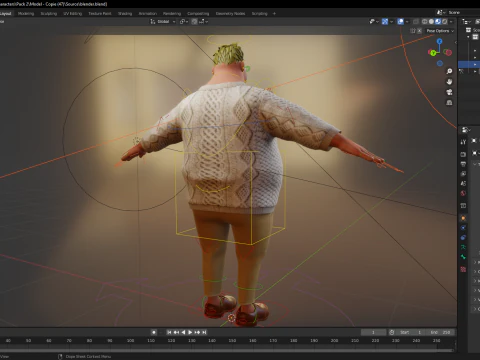Viewport: 480px width, 360px height.
Task: Toggle snapping magnet in viewport header
Action: point(194,21)
